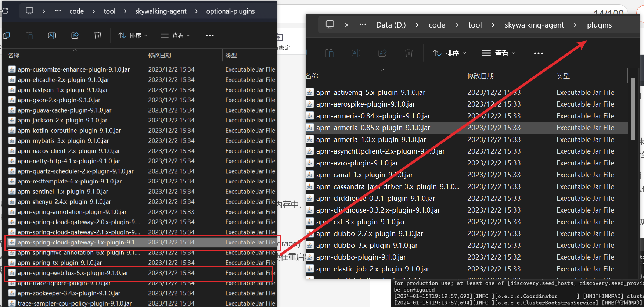Click the copy icon in left window toolbar
Image resolution: width=644 pixels, height=307 pixels.
coord(6,36)
